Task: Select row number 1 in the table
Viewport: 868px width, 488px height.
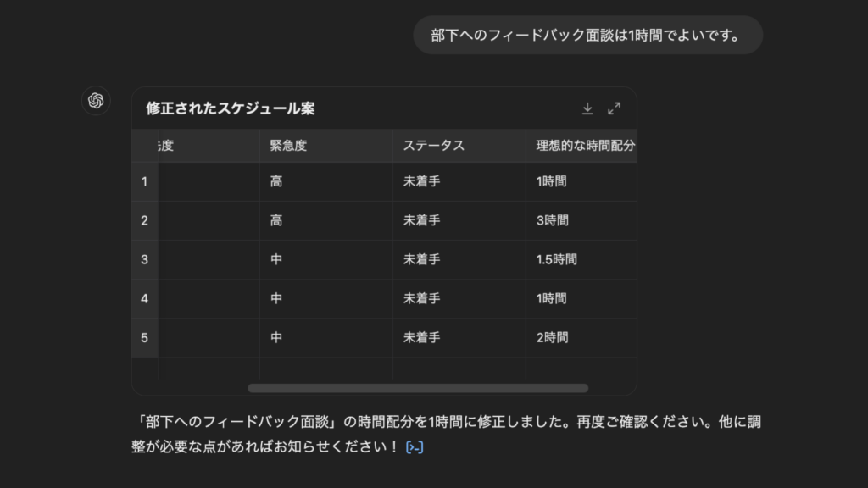Action: 144,181
